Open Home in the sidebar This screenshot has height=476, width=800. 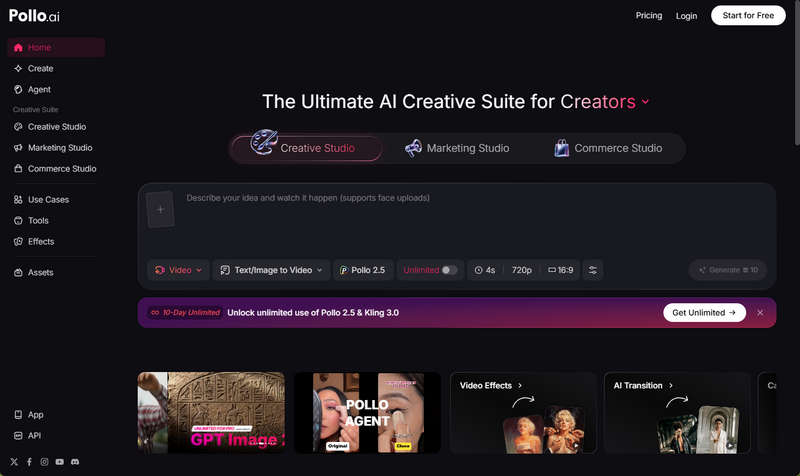(x=56, y=47)
